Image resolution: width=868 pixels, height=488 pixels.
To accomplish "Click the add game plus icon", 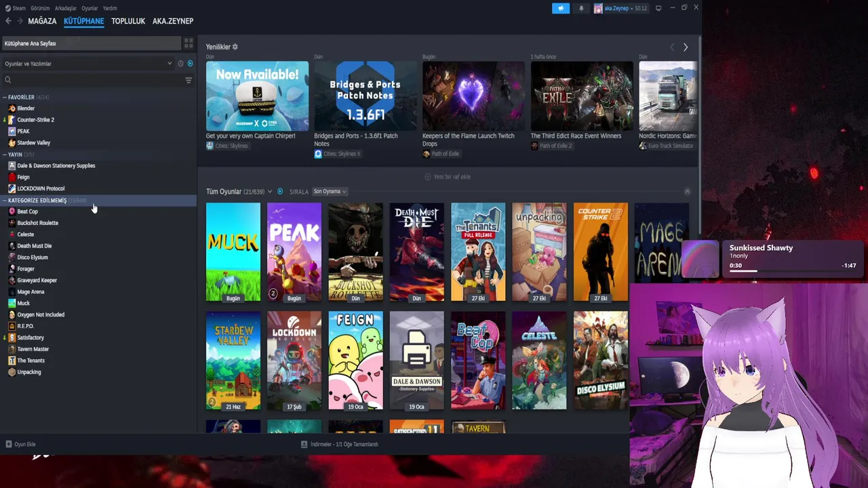I will pyautogui.click(x=9, y=444).
